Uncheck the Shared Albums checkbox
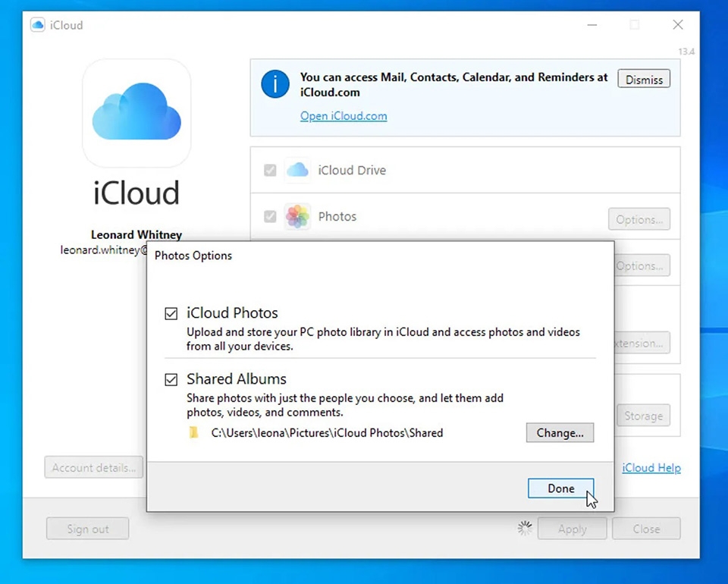 tap(171, 380)
